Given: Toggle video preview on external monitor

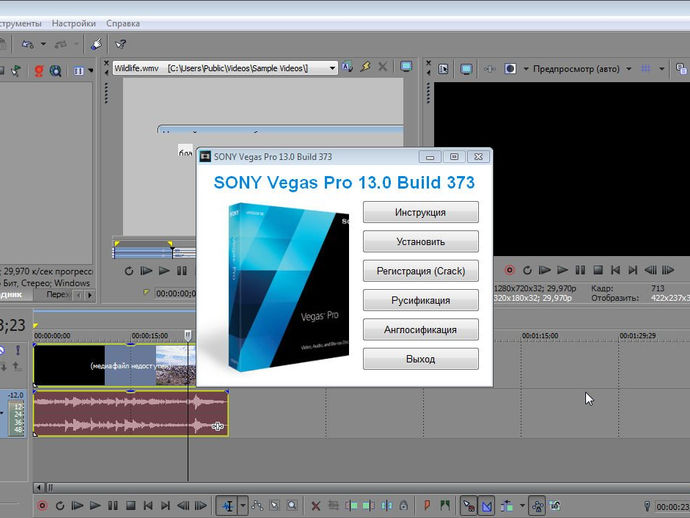Looking at the screenshot, I should 466,69.
